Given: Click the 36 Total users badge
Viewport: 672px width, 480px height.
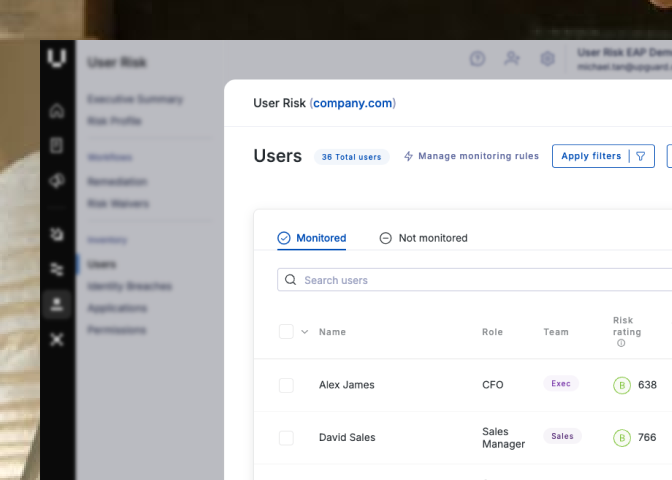Looking at the screenshot, I should click(351, 157).
